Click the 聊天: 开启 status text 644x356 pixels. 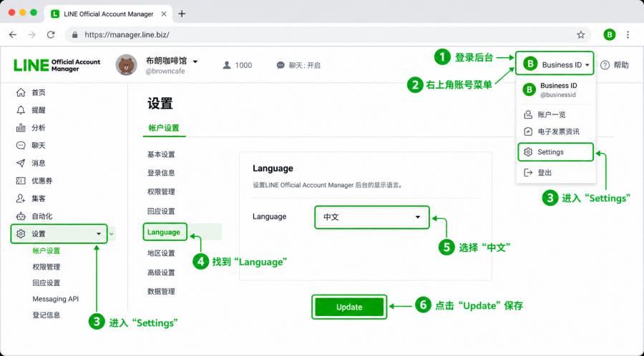click(x=304, y=65)
